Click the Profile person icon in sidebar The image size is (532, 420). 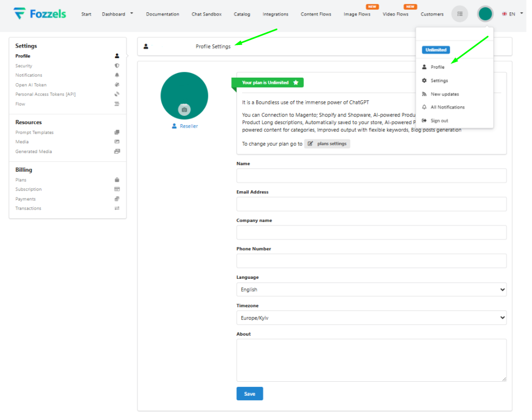click(x=117, y=56)
